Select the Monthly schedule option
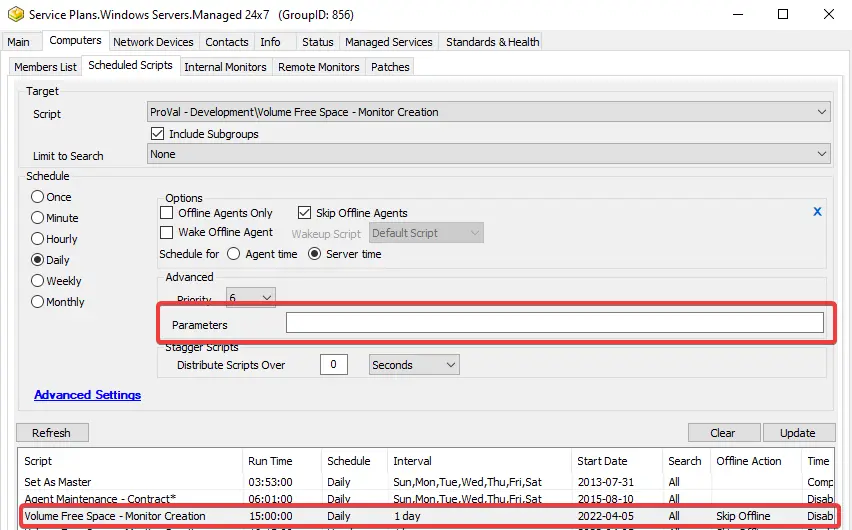The height and width of the screenshot is (530, 852). tap(37, 302)
